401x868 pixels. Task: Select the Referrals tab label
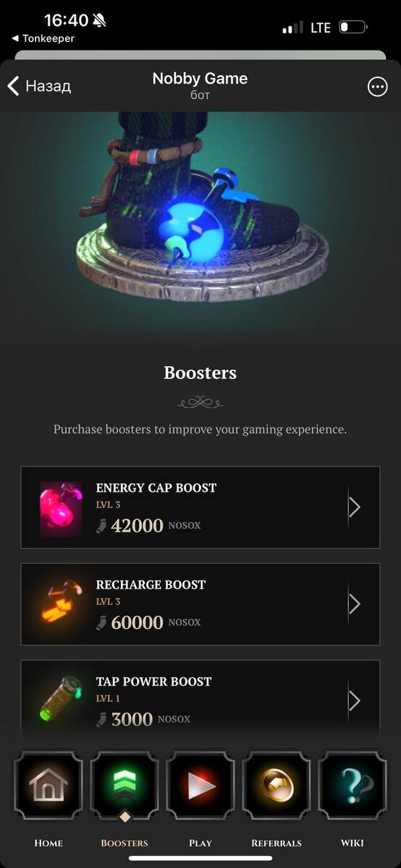click(x=277, y=843)
